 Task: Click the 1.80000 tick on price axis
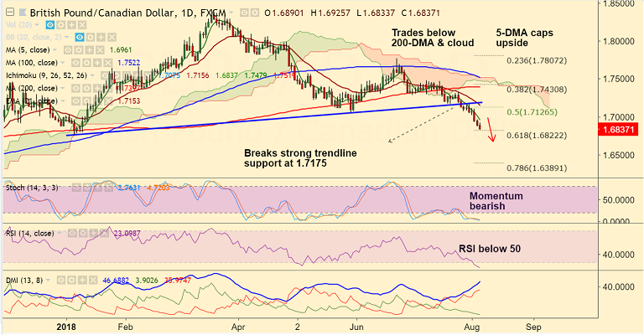pyautogui.click(x=621, y=41)
